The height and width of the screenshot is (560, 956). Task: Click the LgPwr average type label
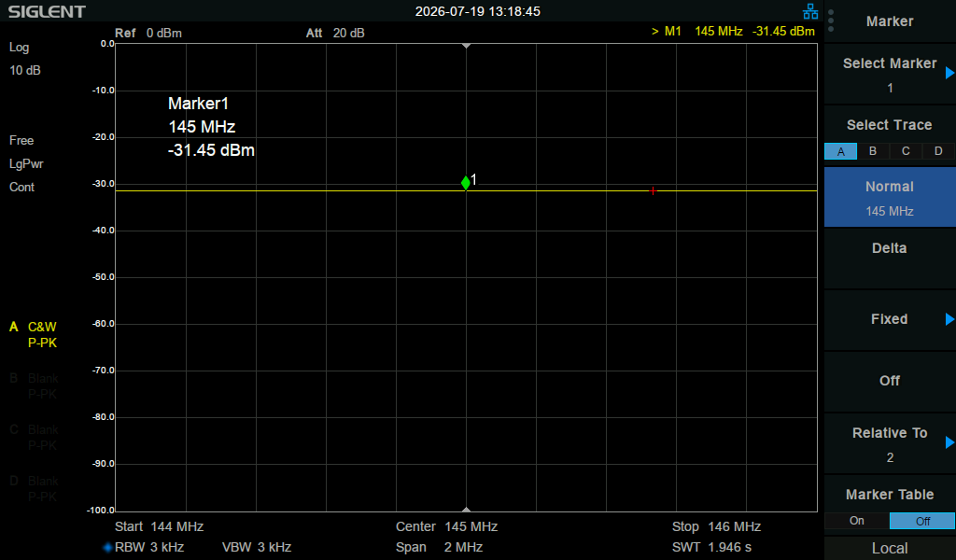pyautogui.click(x=26, y=164)
